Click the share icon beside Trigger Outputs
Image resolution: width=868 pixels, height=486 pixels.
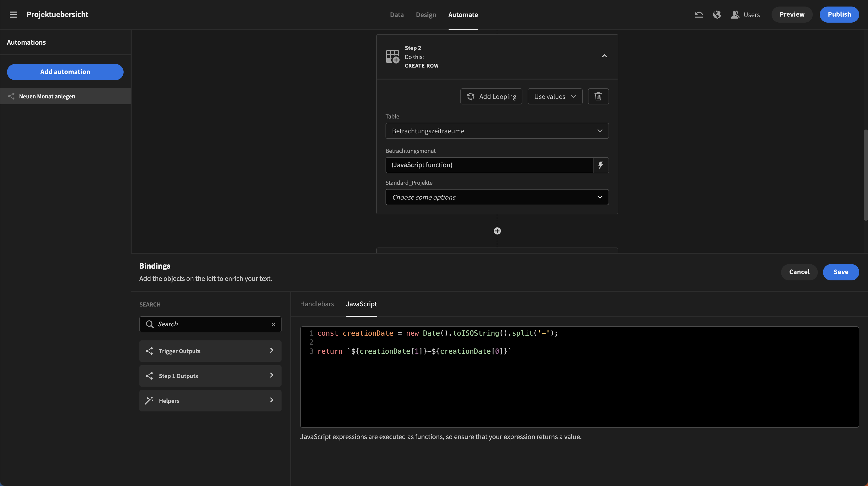(x=149, y=351)
